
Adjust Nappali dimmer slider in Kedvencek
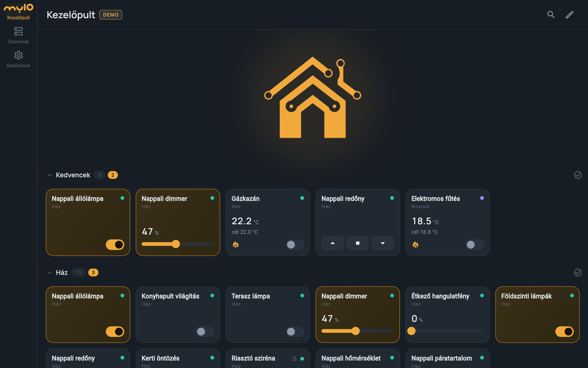[178, 244]
